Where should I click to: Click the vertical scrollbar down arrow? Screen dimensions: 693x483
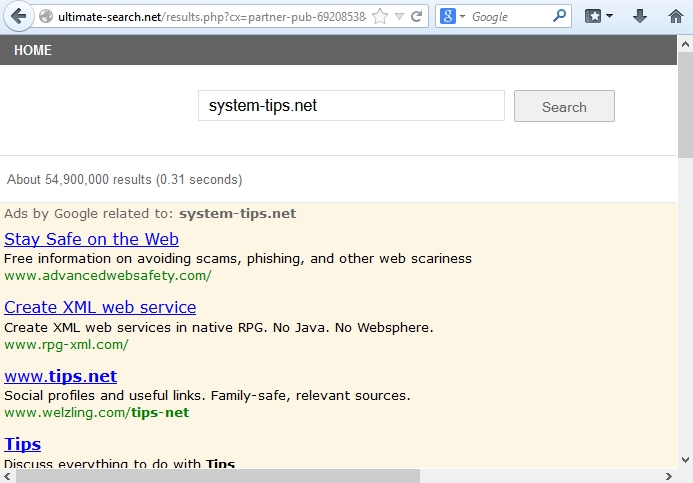point(685,460)
